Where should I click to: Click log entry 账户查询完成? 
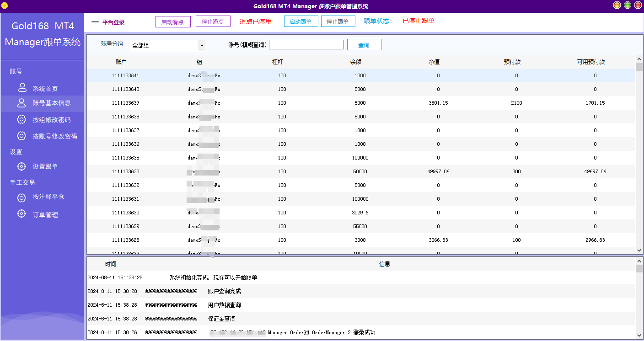[x=224, y=291]
